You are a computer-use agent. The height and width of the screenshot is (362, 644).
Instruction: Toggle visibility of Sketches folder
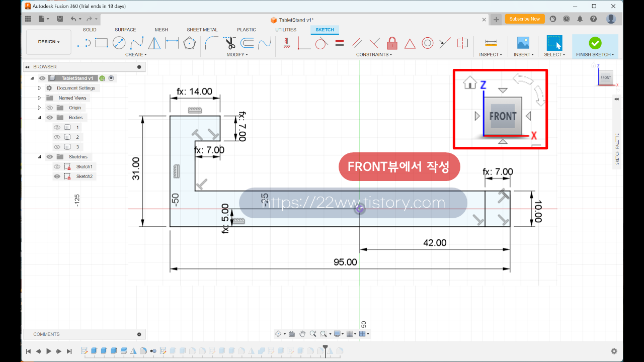50,157
